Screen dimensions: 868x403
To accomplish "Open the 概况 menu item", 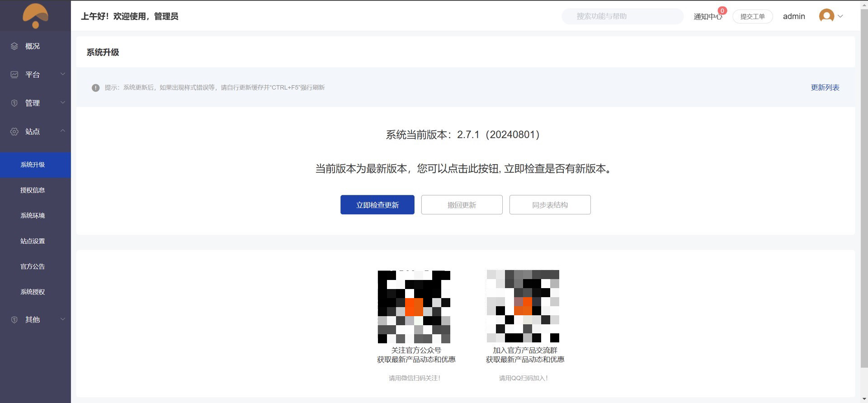I will pyautogui.click(x=35, y=46).
